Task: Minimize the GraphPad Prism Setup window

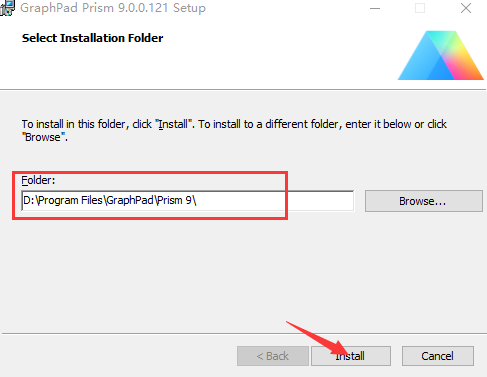Action: tap(375, 8)
